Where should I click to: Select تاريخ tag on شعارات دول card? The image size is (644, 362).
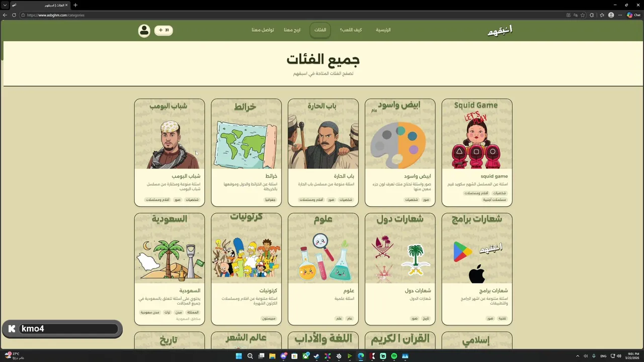[426, 319]
